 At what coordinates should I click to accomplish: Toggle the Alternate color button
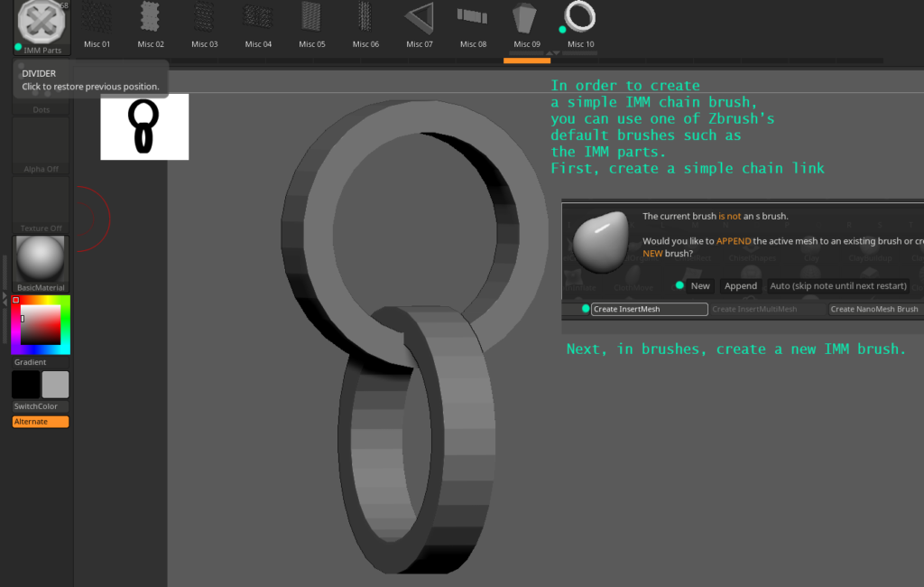pos(41,422)
